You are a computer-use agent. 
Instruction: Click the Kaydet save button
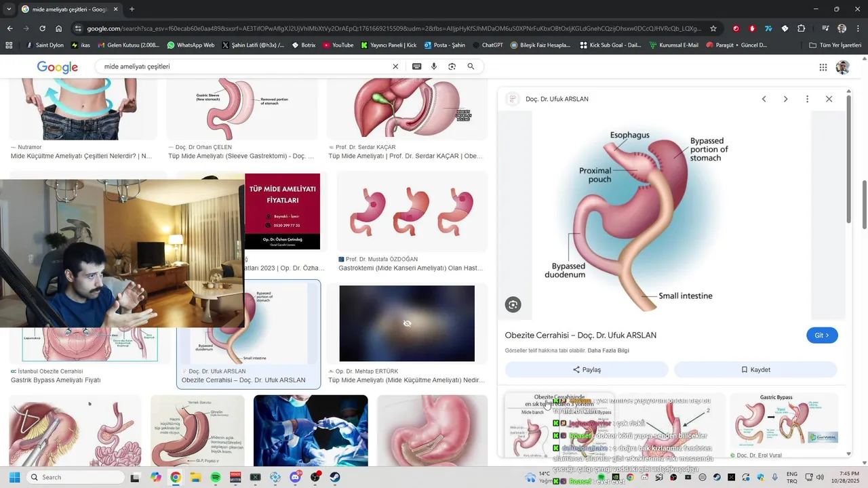click(x=755, y=369)
